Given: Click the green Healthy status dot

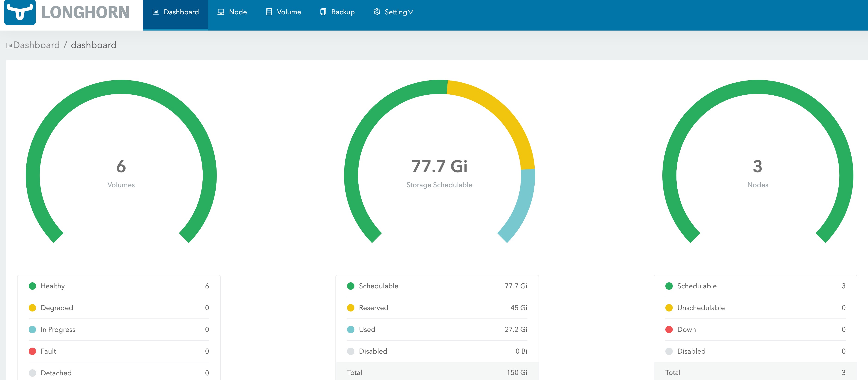Looking at the screenshot, I should pos(32,286).
